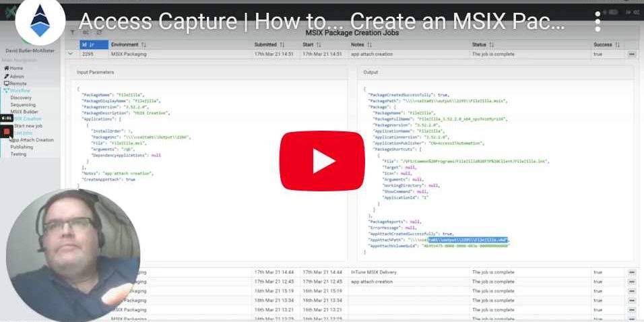
Task: Click the 2295 Id cell
Action: (x=88, y=54)
